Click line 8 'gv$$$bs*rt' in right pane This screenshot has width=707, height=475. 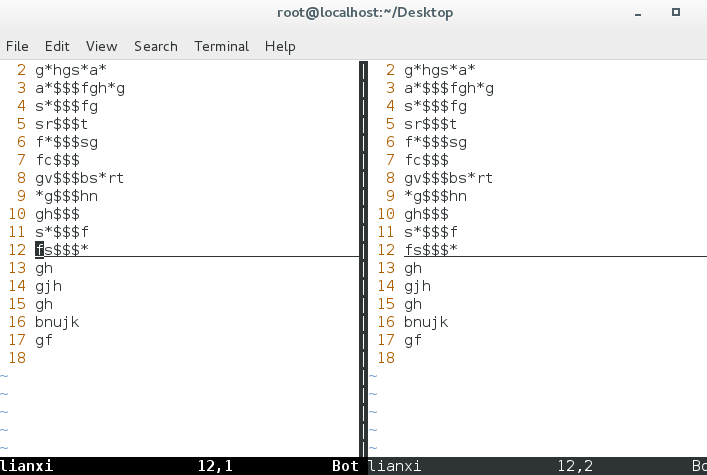coord(448,178)
